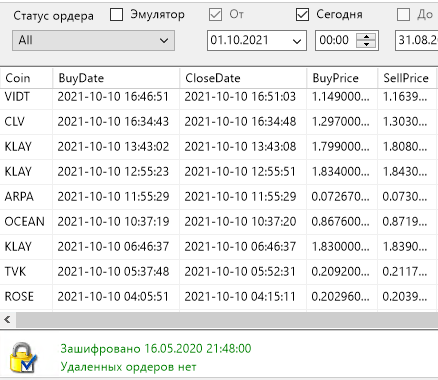Image resolution: width=438 pixels, height=380 pixels.
Task: Click the 31.08 end date field
Action: coord(417,41)
